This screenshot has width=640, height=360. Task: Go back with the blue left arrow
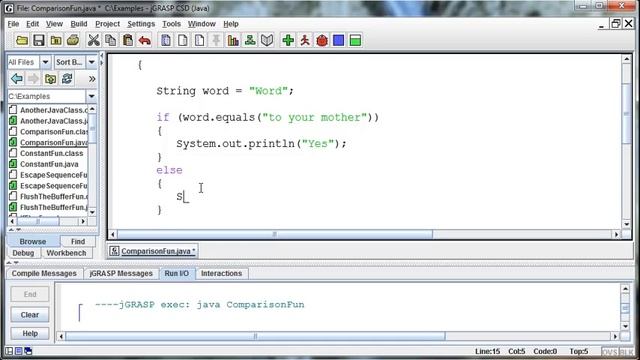[17, 78]
